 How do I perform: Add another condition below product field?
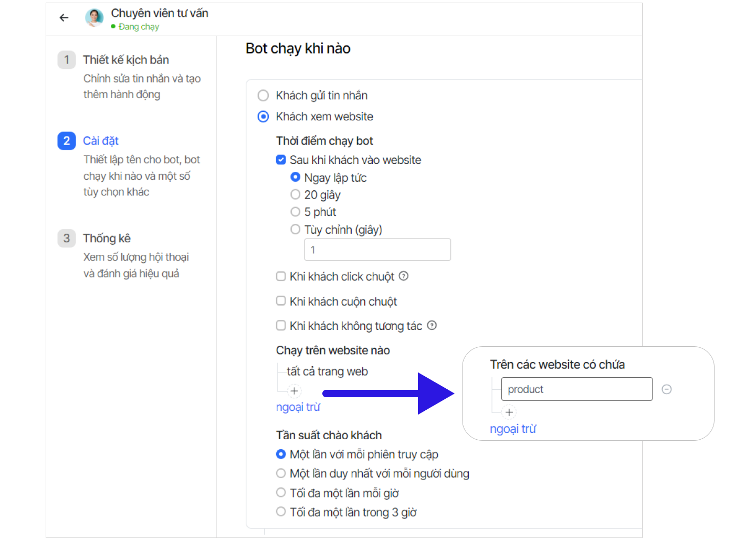pos(509,412)
